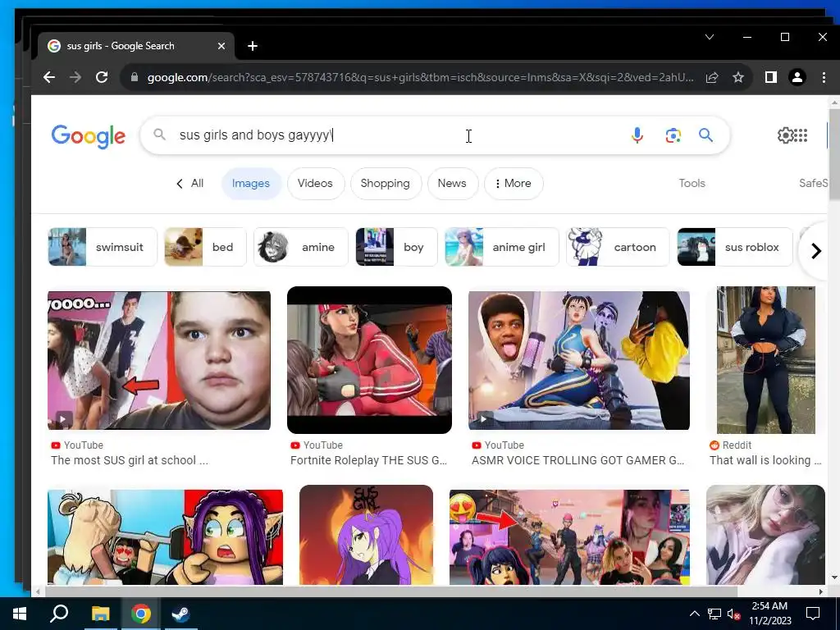Open the Tools filter options
This screenshot has height=630, width=840.
(692, 183)
